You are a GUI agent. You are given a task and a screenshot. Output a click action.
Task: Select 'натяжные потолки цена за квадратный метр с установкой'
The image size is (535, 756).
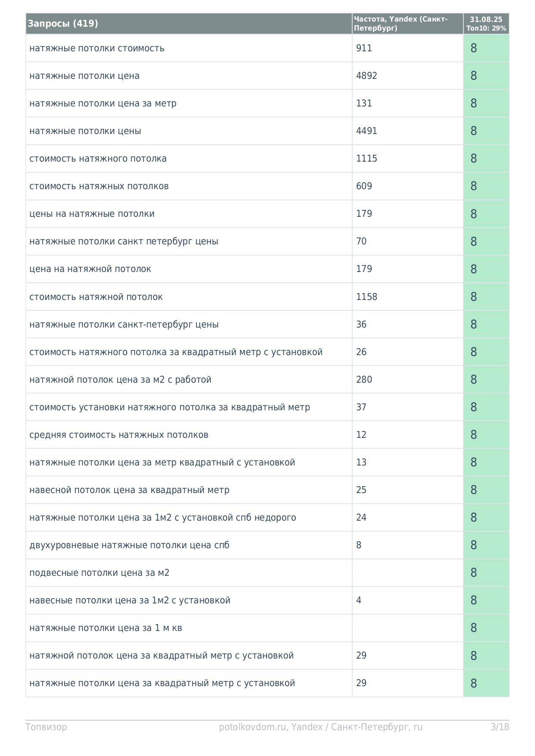coord(162,683)
